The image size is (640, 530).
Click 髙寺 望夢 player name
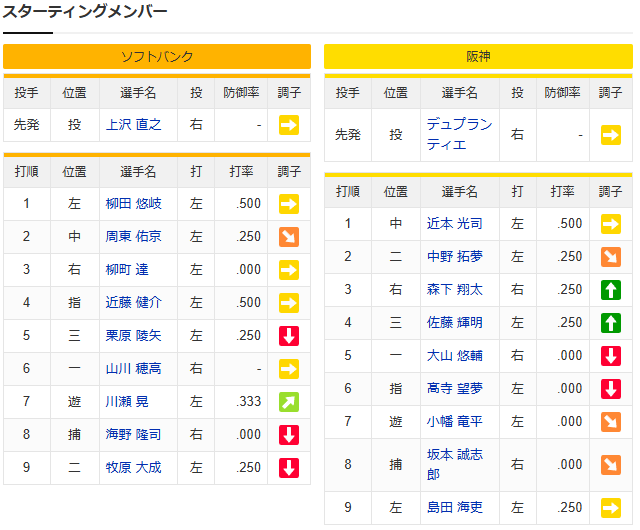click(455, 388)
